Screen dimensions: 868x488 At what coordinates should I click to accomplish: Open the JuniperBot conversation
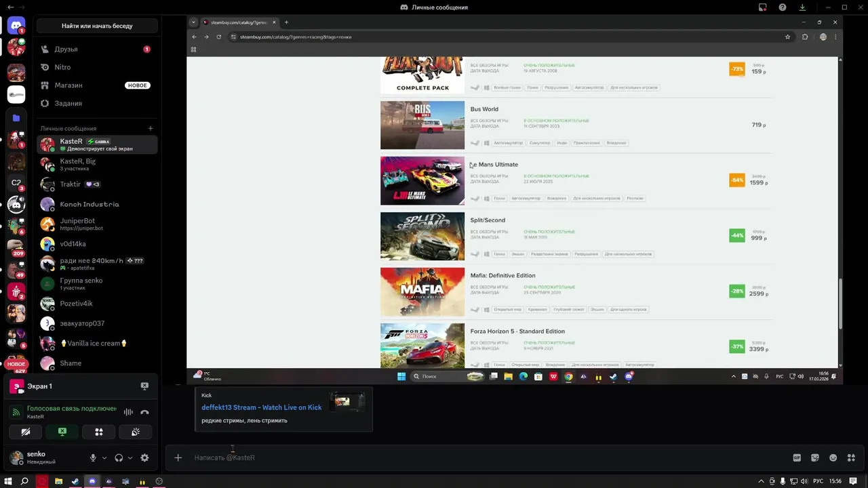click(x=97, y=224)
